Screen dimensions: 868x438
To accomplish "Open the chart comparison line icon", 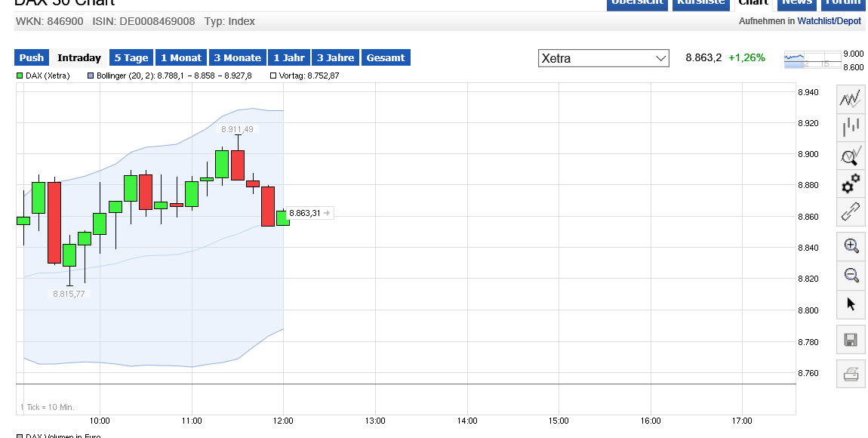I will [851, 100].
